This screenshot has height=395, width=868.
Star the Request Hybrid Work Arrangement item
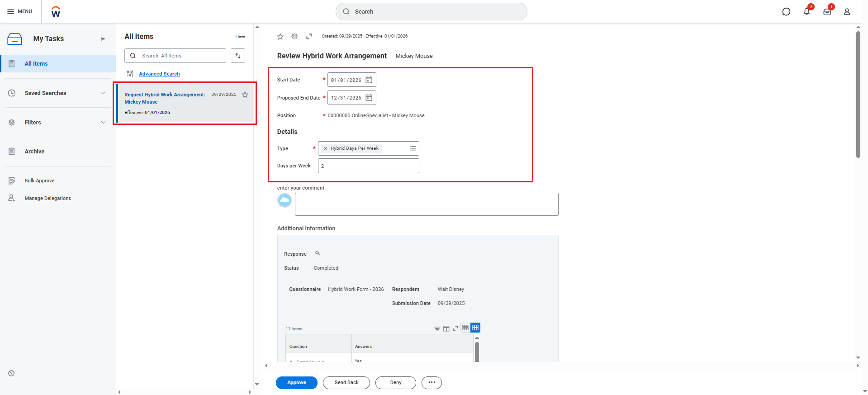tap(245, 95)
